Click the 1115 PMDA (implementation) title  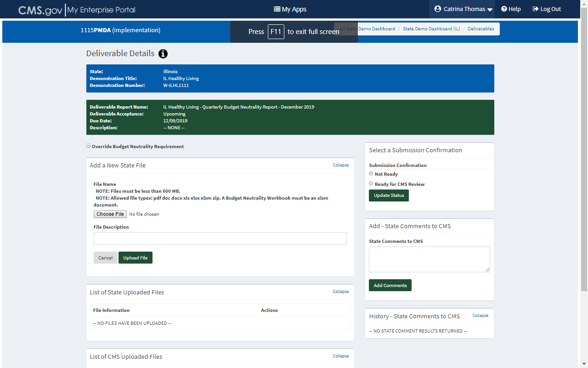coord(120,30)
